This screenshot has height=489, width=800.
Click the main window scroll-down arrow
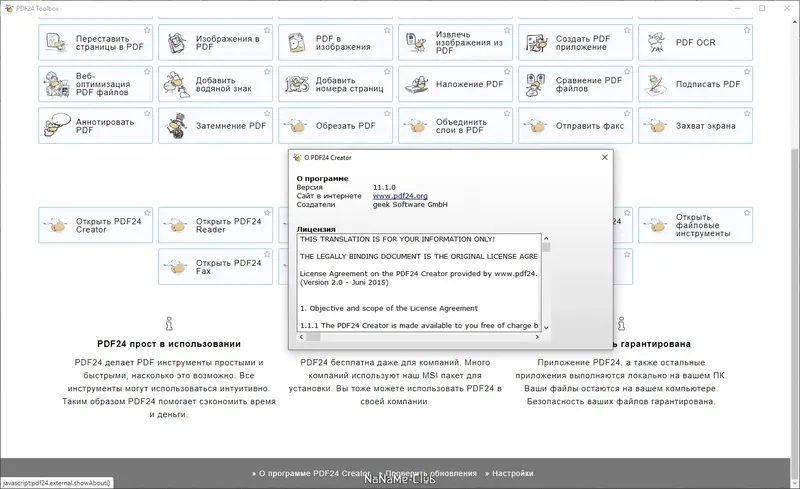tap(795, 483)
